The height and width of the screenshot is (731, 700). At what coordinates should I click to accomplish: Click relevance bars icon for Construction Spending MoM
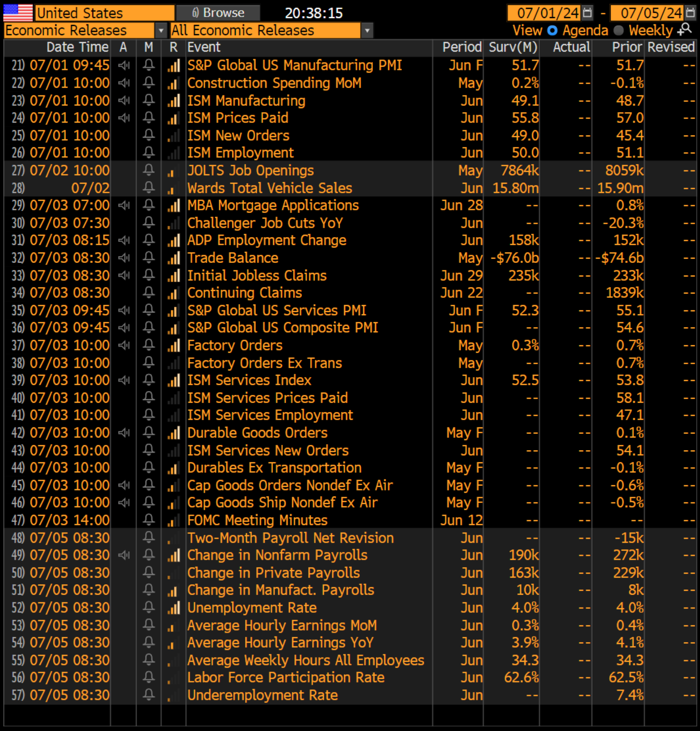pos(174,83)
